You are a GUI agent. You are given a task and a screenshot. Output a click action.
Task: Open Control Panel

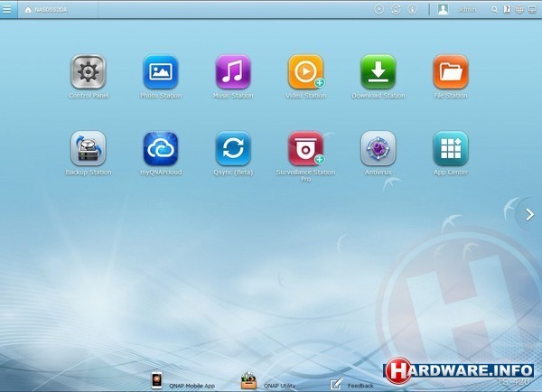click(89, 72)
